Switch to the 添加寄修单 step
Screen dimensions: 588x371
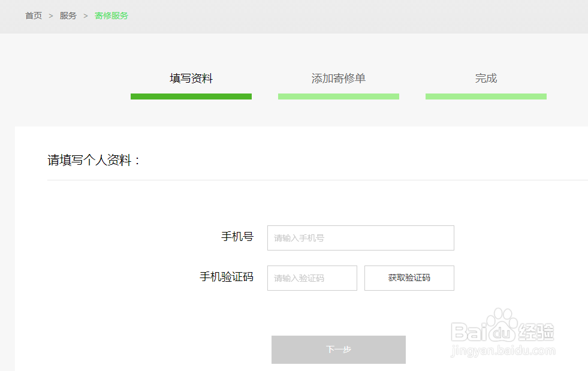tap(338, 78)
